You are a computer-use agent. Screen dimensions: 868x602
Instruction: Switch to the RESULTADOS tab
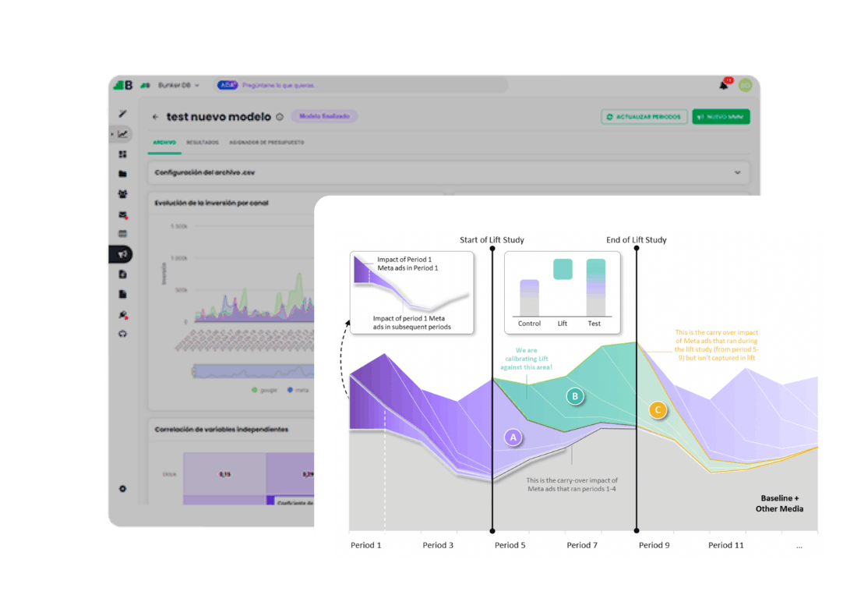pos(203,143)
